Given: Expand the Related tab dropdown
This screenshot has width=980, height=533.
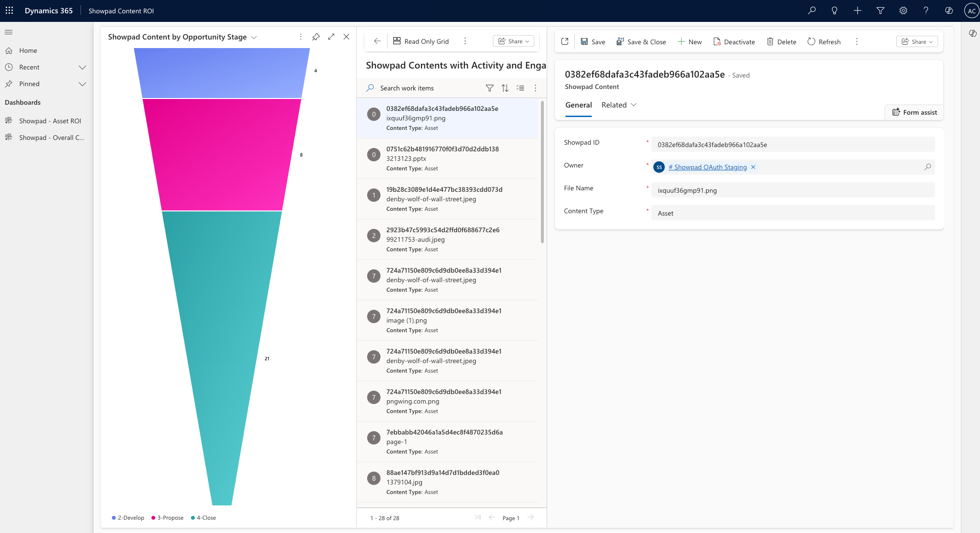Looking at the screenshot, I should 633,105.
